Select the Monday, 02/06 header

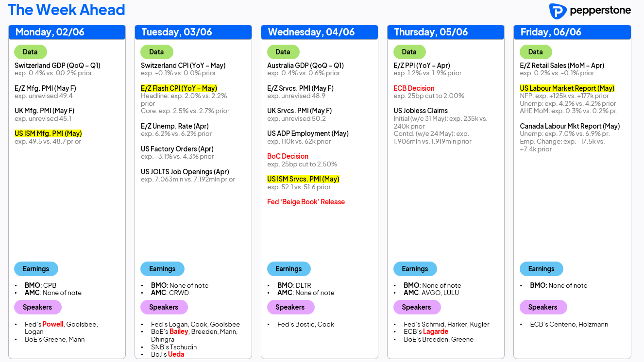pyautogui.click(x=67, y=32)
